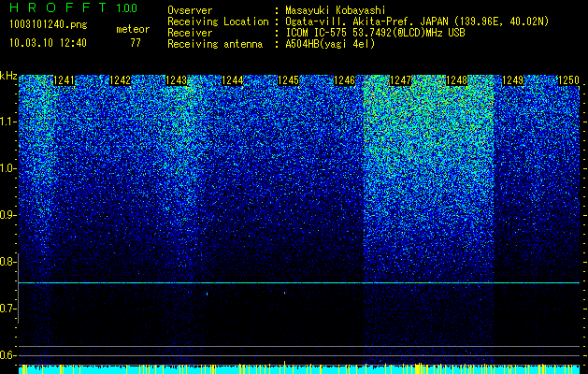The height and width of the screenshot is (374, 588).
Task: Click the date stamp 10.03.10 12:40
Action: pyautogui.click(x=48, y=43)
